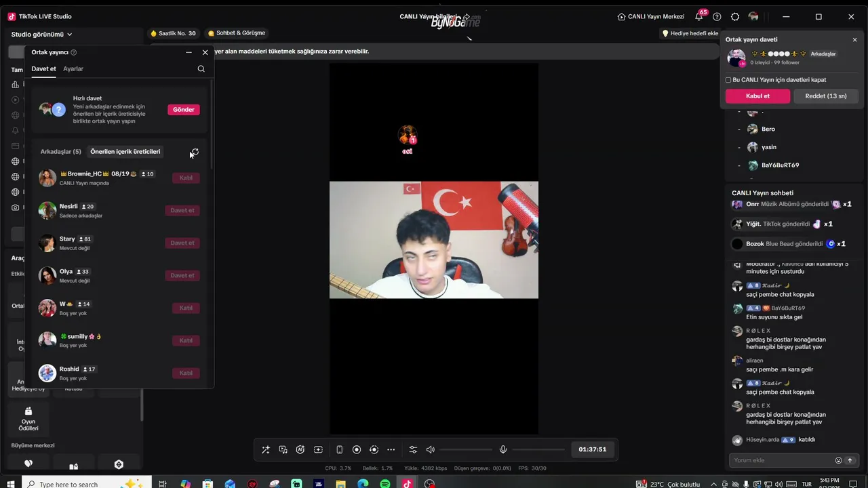Screen dimensions: 868x488
Task: Open the audio mixer settings icon
Action: click(413, 449)
